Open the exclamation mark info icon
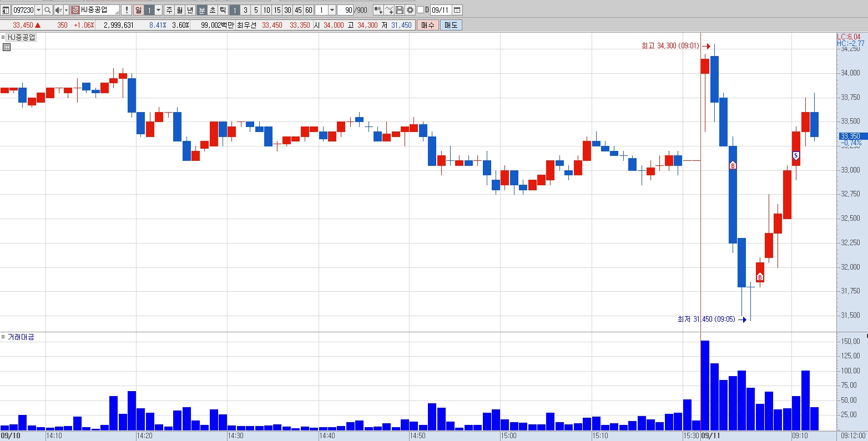 click(x=127, y=10)
